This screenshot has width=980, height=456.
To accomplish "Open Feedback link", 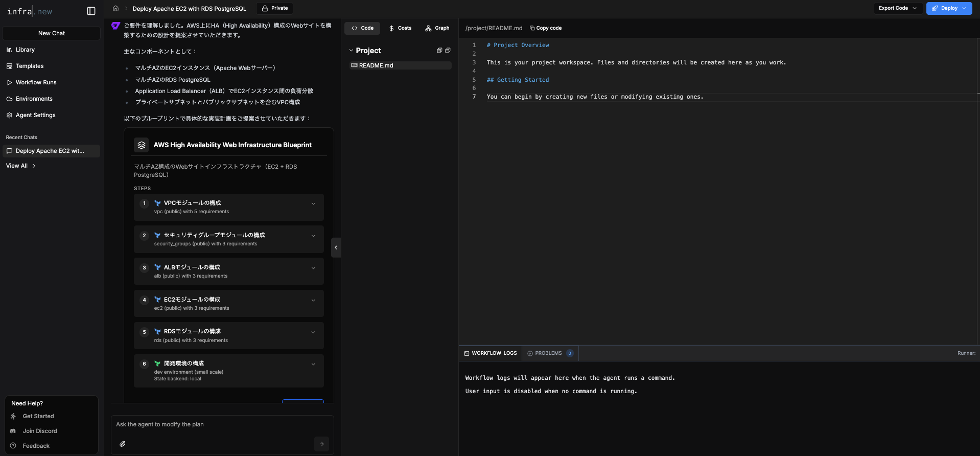I will pyautogui.click(x=36, y=446).
